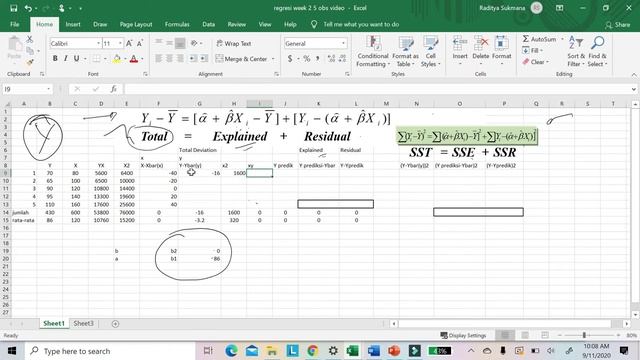The width and height of the screenshot is (640, 360).
Task: Expand the formula bar
Action: tap(633, 89)
